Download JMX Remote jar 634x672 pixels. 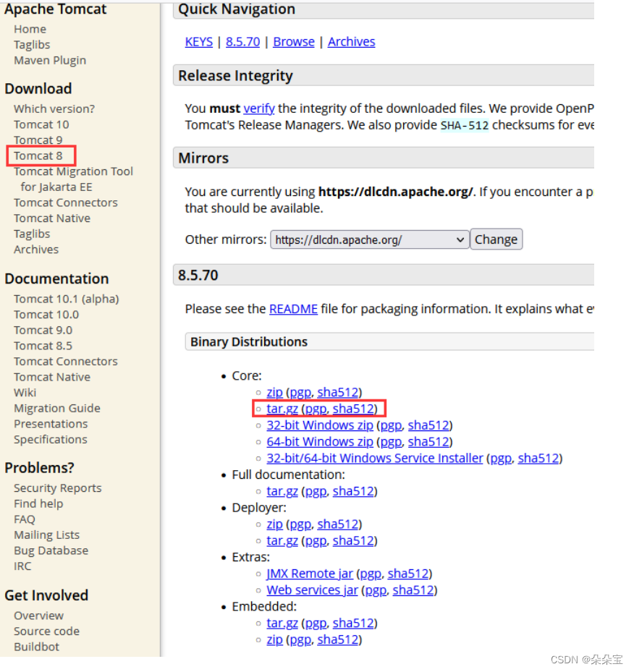[310, 574]
